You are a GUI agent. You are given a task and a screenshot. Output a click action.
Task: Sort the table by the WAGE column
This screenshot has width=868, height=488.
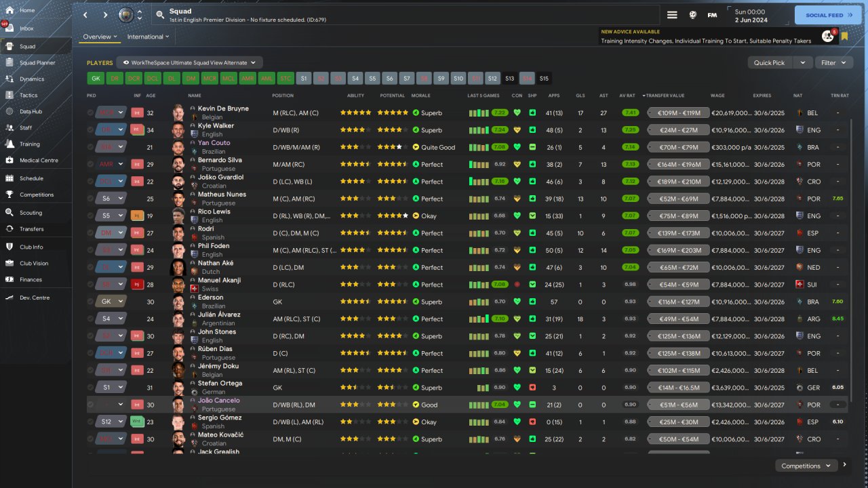pyautogui.click(x=717, y=96)
